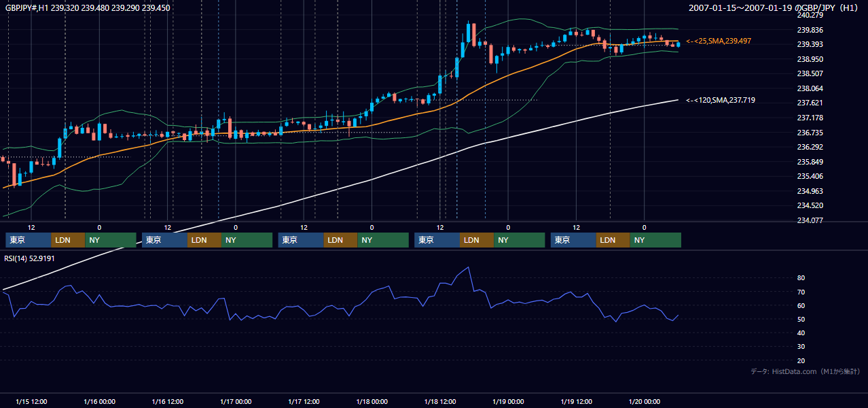Screen dimensions: 868x408
Task: Click RSI scale value 70
Action: click(801, 292)
